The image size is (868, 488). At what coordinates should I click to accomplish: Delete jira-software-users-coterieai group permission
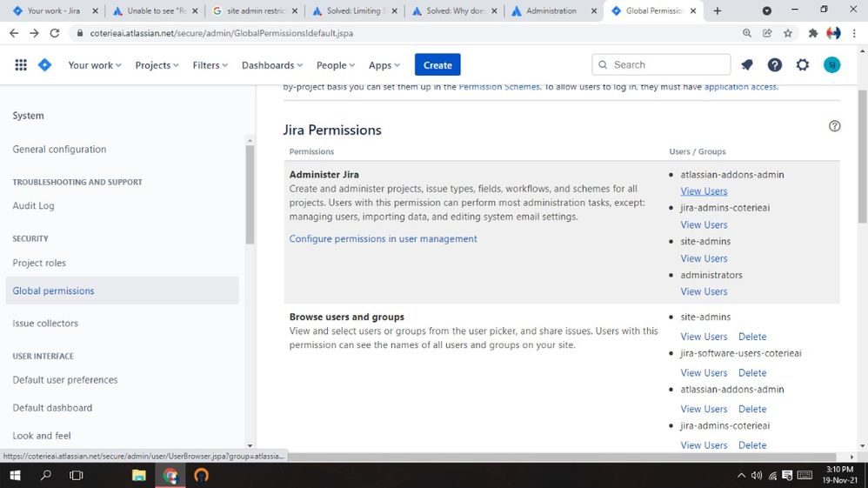tap(752, 373)
